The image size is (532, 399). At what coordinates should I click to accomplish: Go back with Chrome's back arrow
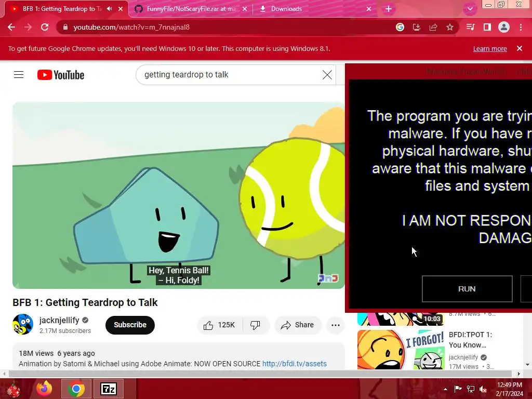[11, 27]
